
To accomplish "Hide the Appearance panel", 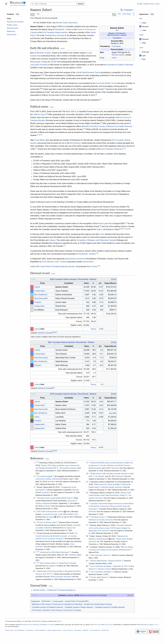I will pyautogui.click(x=152, y=14).
